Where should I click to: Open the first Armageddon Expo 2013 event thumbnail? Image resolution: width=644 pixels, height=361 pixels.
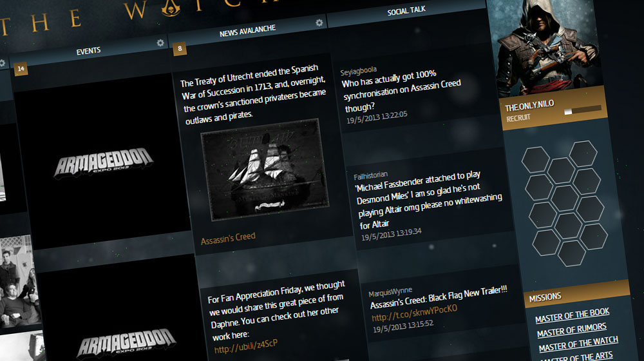point(104,162)
